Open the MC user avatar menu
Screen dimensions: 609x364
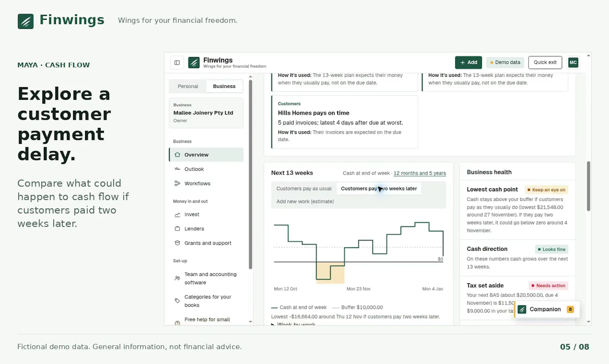(573, 63)
